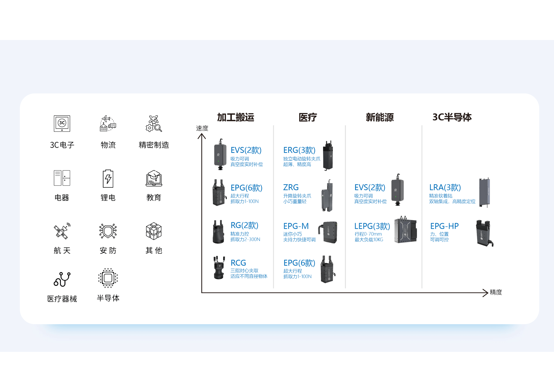554x392 pixels.
Task: Click the 其他 label text
Action: [154, 251]
